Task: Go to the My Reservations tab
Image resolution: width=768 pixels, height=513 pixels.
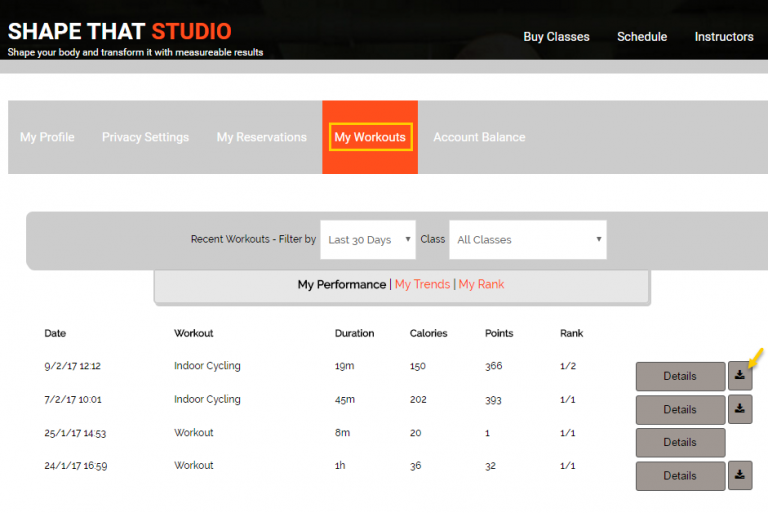Action: pyautogui.click(x=262, y=137)
